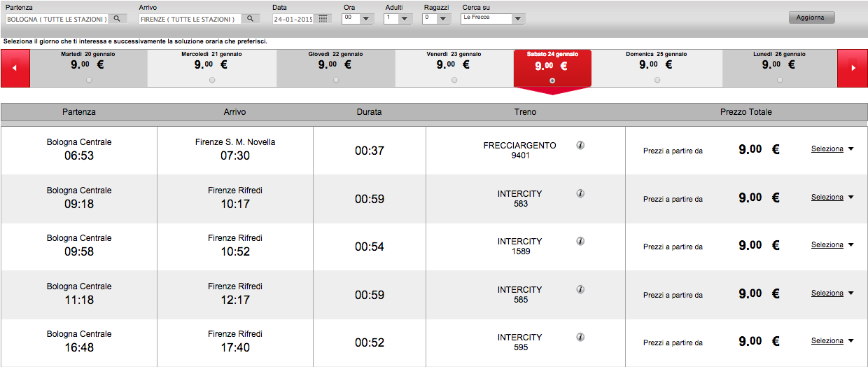Open the Ora hour dropdown

pyautogui.click(x=366, y=19)
